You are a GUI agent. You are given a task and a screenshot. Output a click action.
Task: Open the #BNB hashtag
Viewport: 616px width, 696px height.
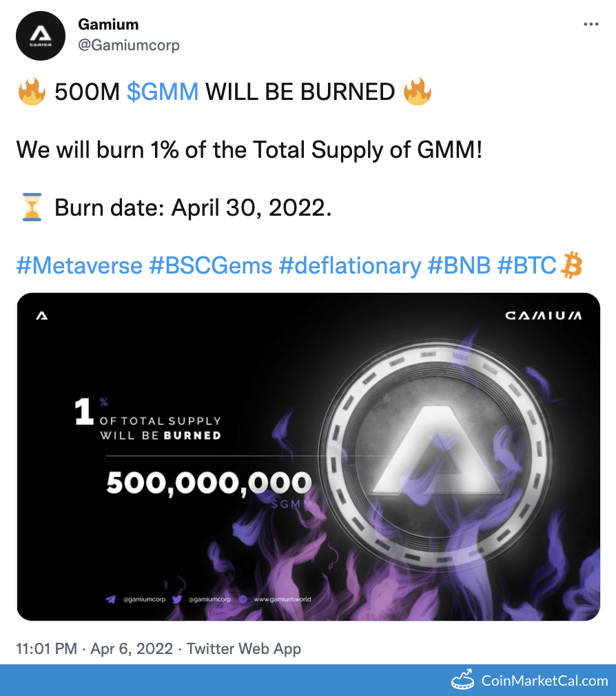coord(459,265)
